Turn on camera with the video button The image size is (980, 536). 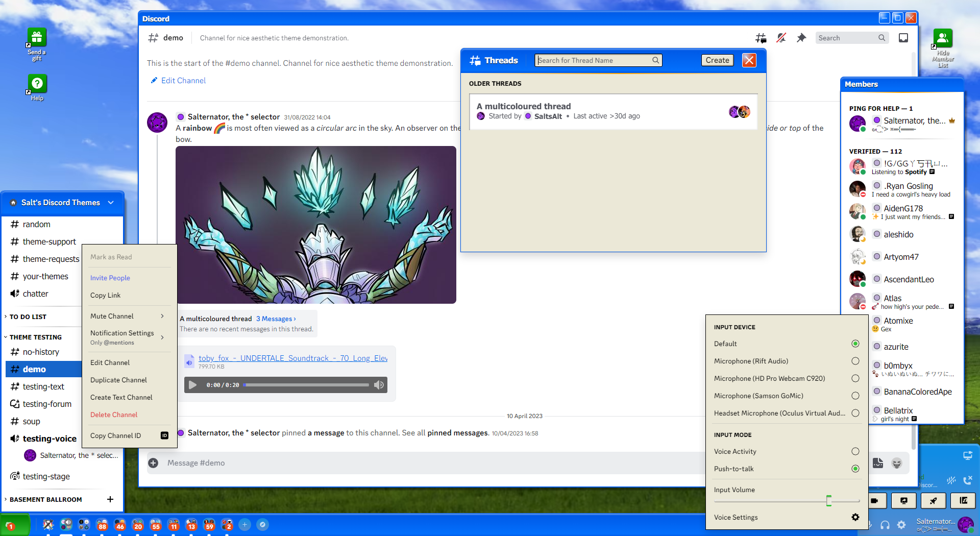(x=875, y=501)
